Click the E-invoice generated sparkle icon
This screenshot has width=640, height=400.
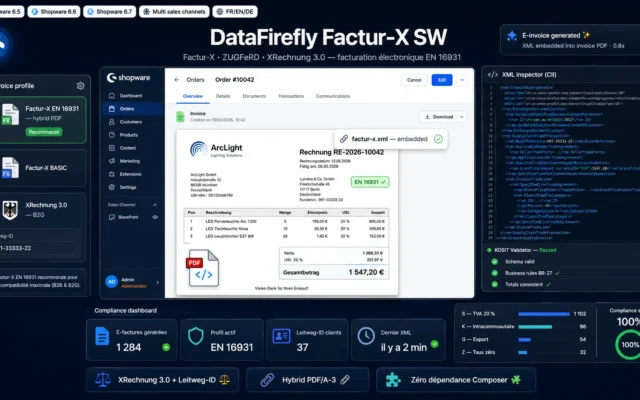(x=512, y=36)
